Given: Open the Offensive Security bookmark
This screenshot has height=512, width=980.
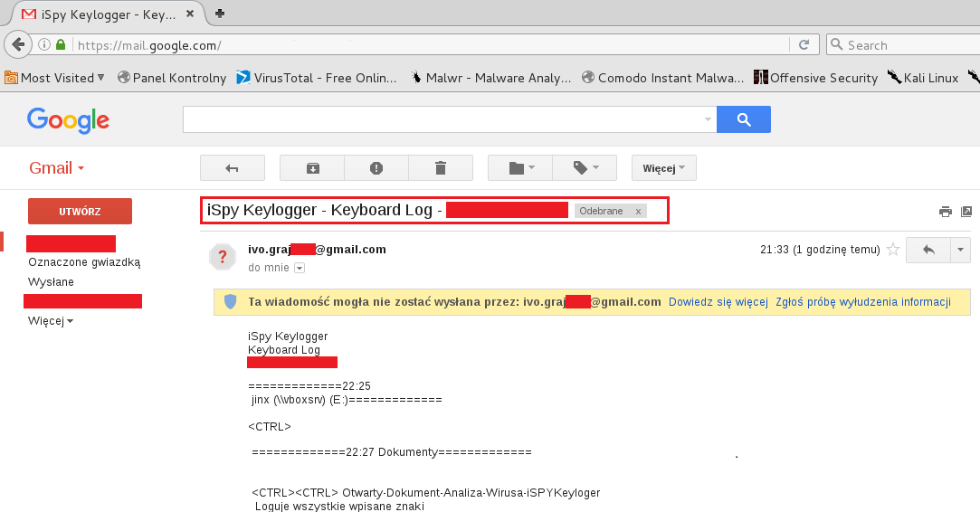Looking at the screenshot, I should (x=815, y=78).
